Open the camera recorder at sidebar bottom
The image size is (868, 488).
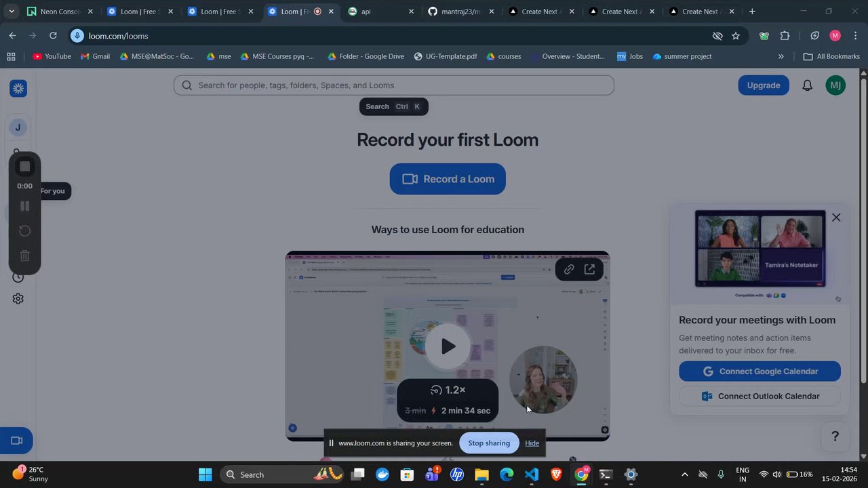click(17, 441)
